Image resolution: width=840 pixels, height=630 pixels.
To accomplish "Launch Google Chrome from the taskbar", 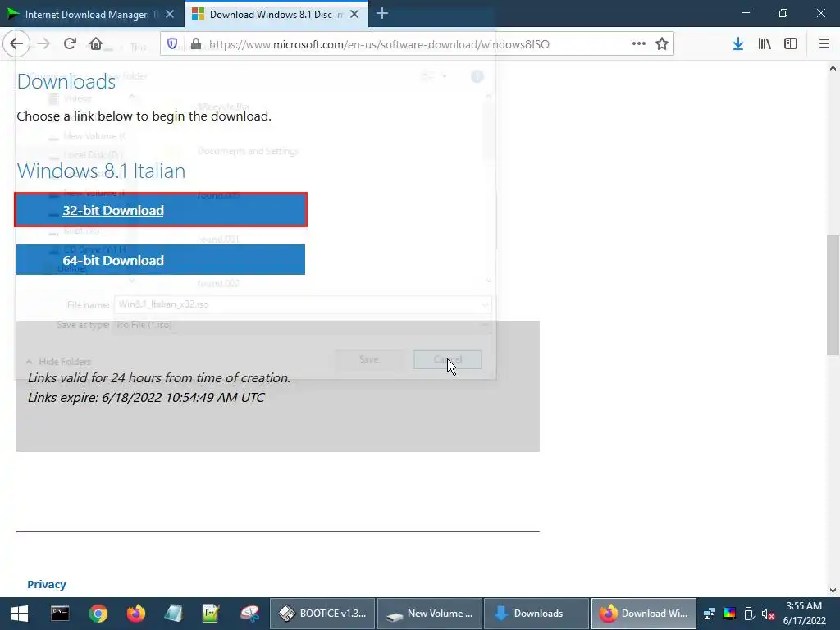I will click(x=98, y=614).
